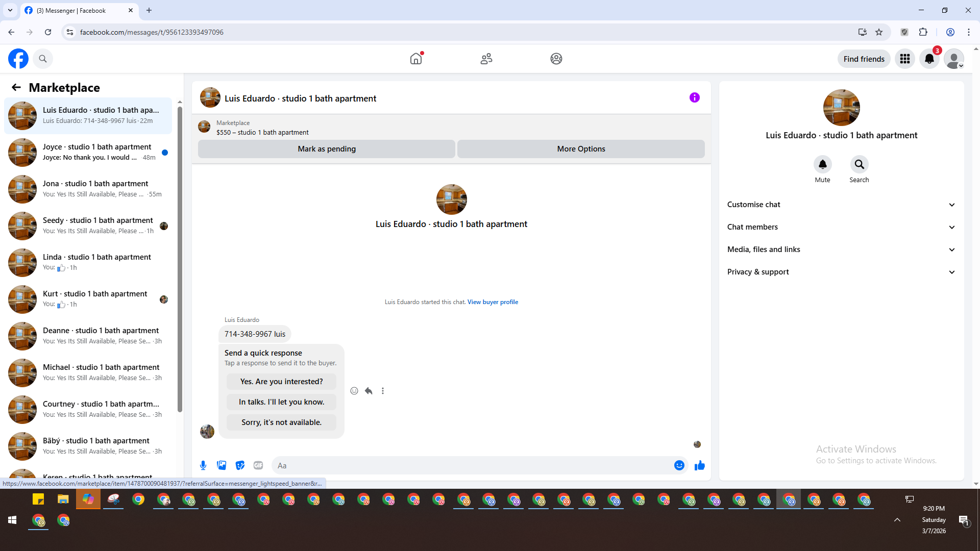Click the listing thumbnail in right panel
Image resolution: width=980 pixels, height=551 pixels.
pyautogui.click(x=842, y=108)
